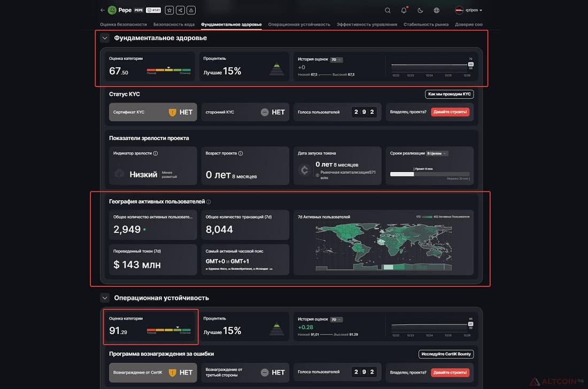Viewport: 588px width, 389px height.
Task: Open the В целом dropdown in Сроки реализации
Action: click(x=437, y=153)
